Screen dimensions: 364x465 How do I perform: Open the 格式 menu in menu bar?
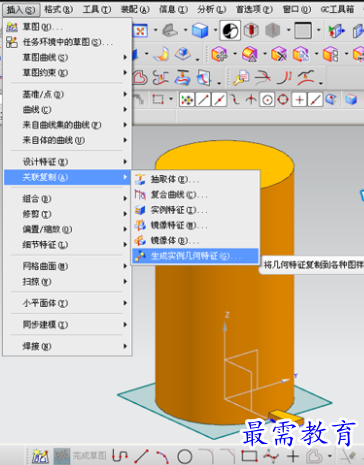[58, 9]
